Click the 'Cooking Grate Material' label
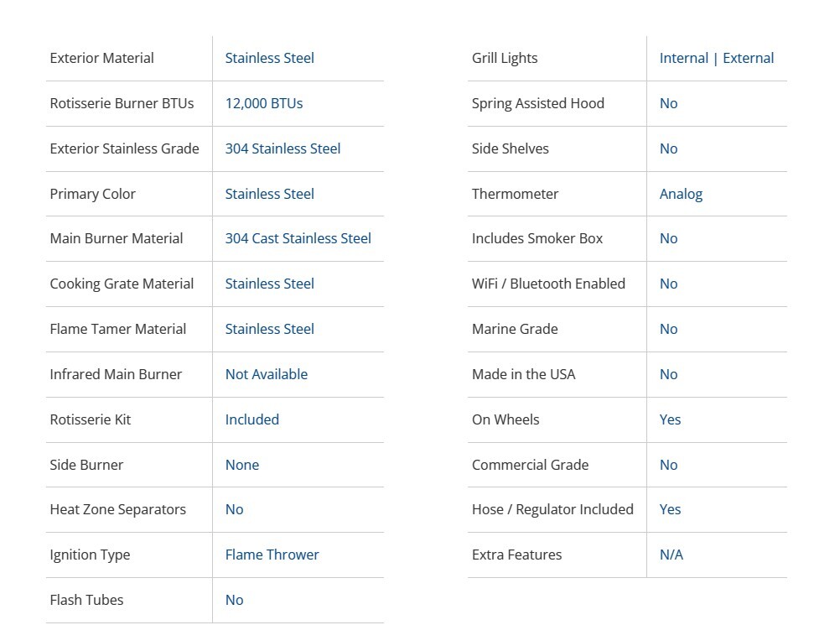The width and height of the screenshot is (840, 625). pos(122,284)
